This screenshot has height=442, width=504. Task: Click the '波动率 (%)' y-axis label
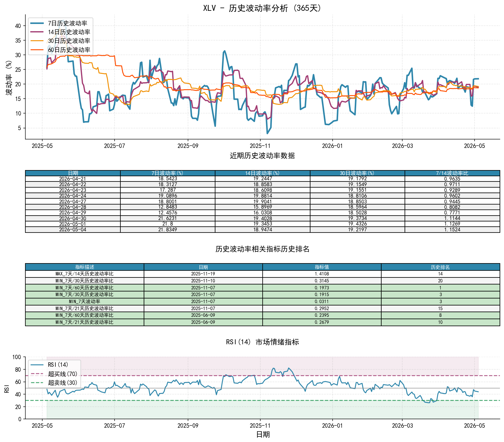9,78
